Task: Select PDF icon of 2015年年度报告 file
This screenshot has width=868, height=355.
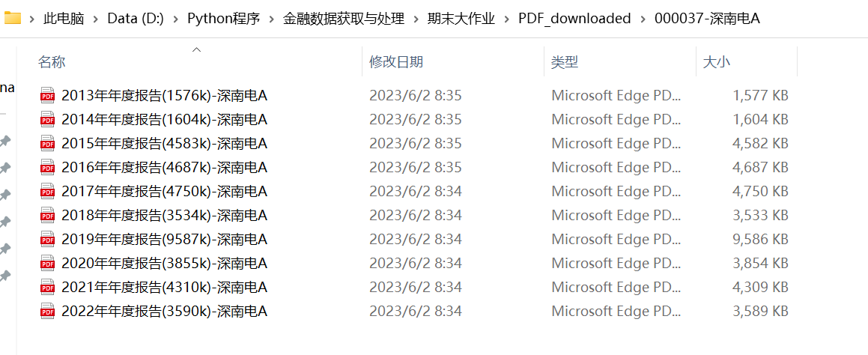Action: tap(48, 144)
